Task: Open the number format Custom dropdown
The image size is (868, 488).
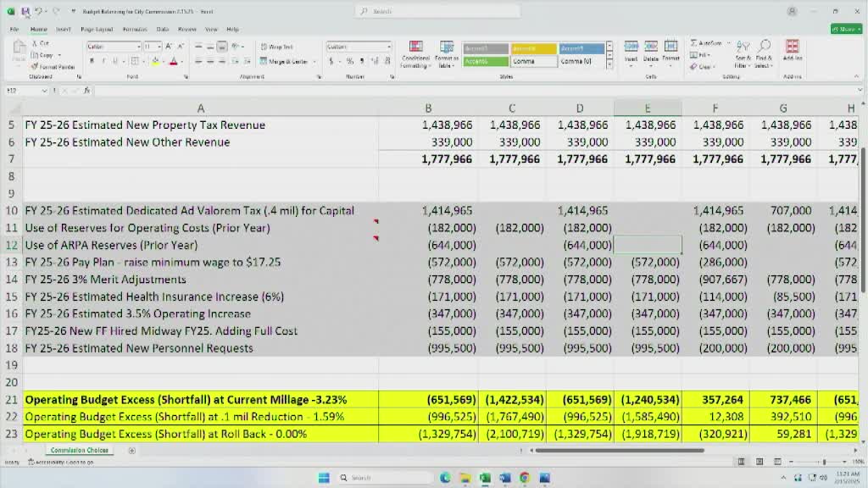Action: (388, 47)
